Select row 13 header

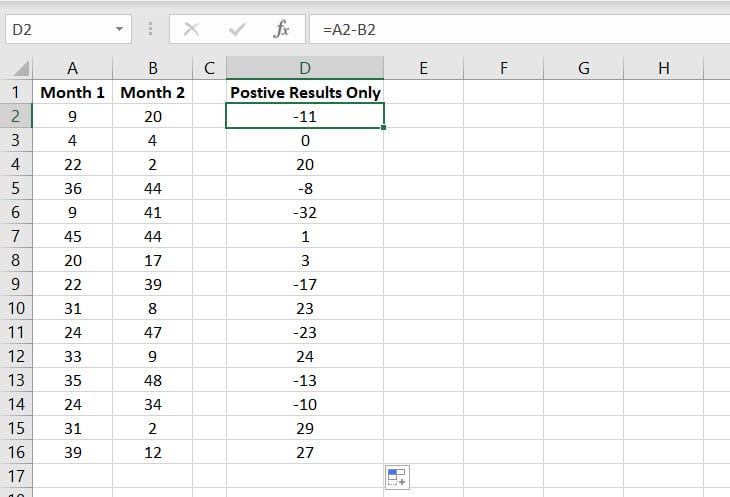click(x=16, y=380)
